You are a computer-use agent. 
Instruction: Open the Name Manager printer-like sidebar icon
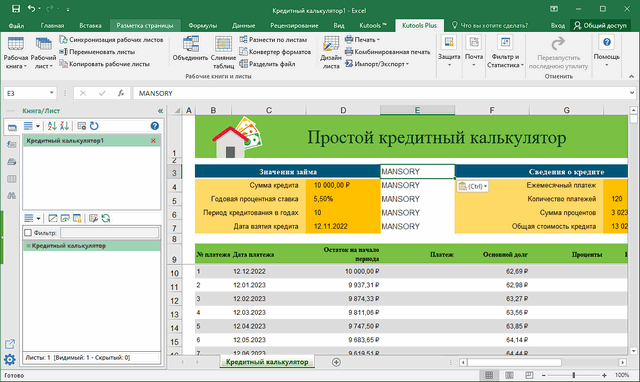[11, 162]
